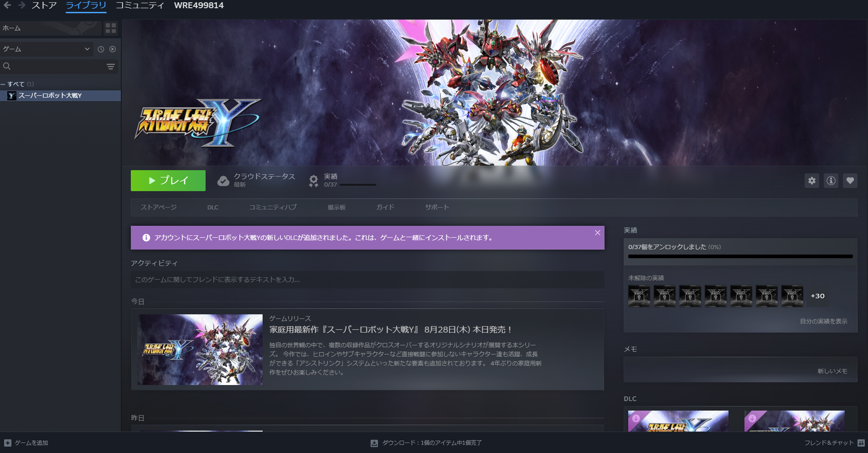Open the downloads status bar
Screen dimensions: 868x453
[426, 443]
